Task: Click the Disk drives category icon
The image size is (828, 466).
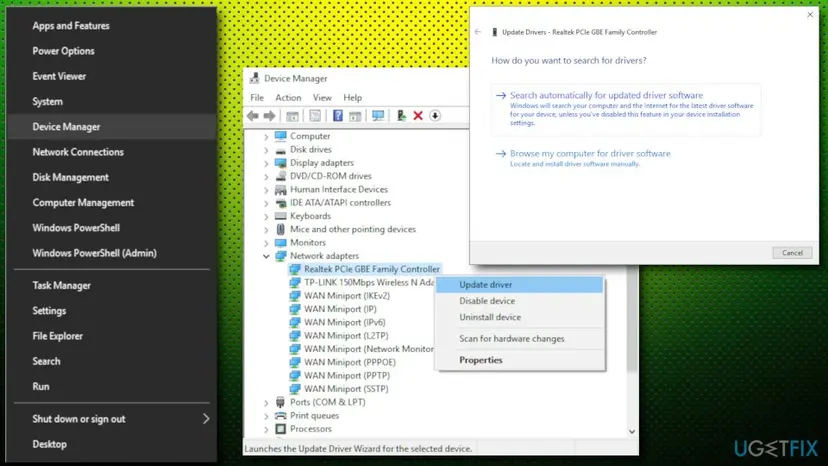Action: coord(281,150)
